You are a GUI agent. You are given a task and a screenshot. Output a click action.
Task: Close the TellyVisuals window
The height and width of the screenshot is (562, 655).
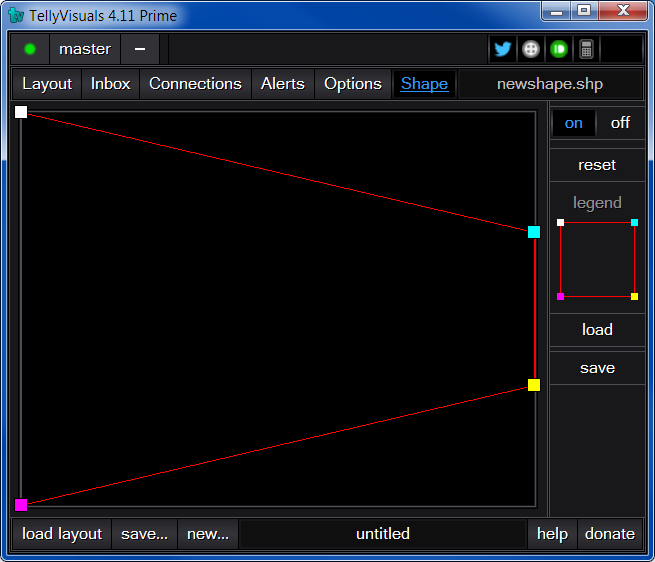pyautogui.click(x=623, y=10)
